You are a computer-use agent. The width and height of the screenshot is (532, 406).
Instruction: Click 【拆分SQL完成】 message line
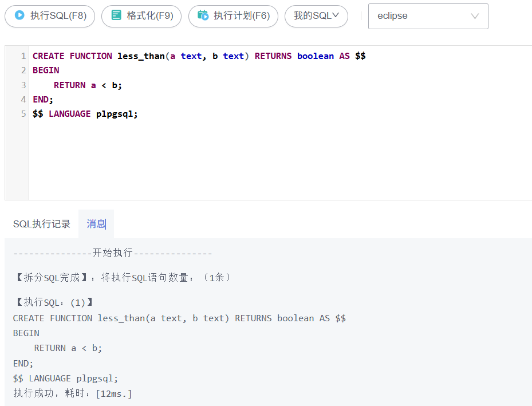(x=123, y=278)
